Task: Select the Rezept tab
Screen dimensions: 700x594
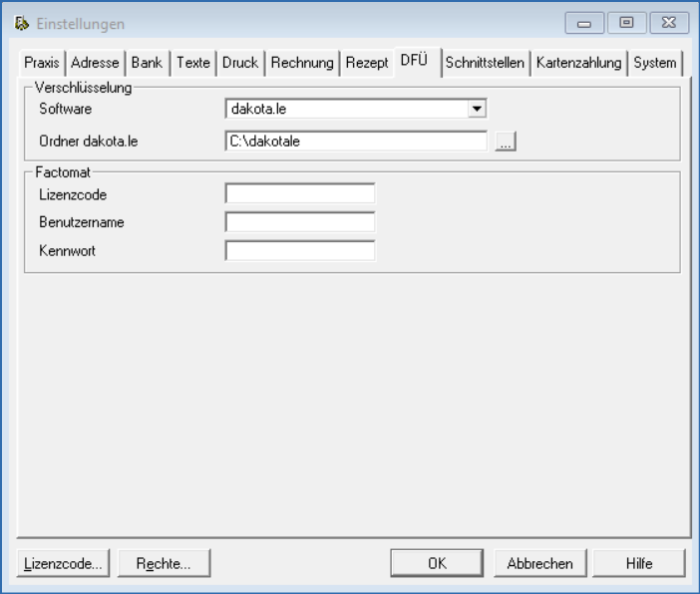Action: (x=367, y=63)
